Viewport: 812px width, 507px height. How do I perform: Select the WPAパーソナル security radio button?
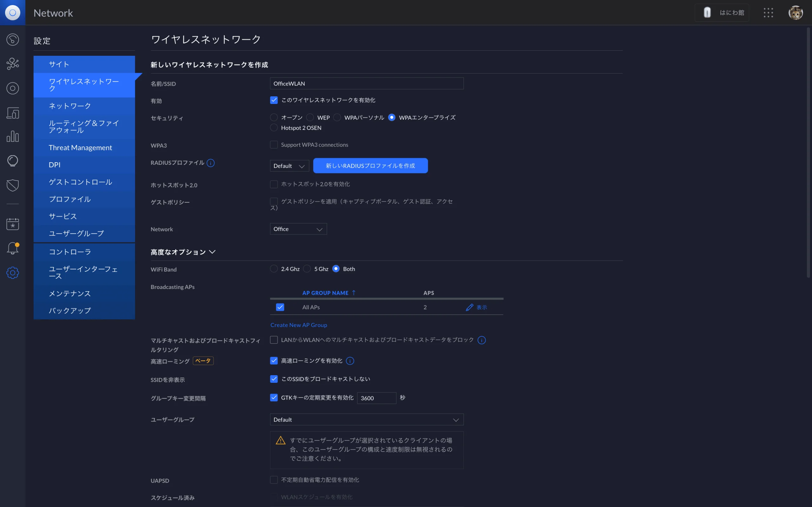tap(337, 117)
